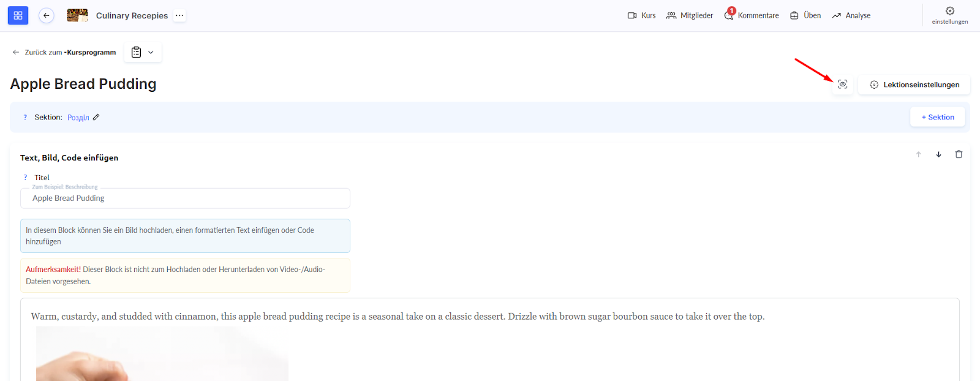Open the dashboard grid icon

[x=18, y=15]
